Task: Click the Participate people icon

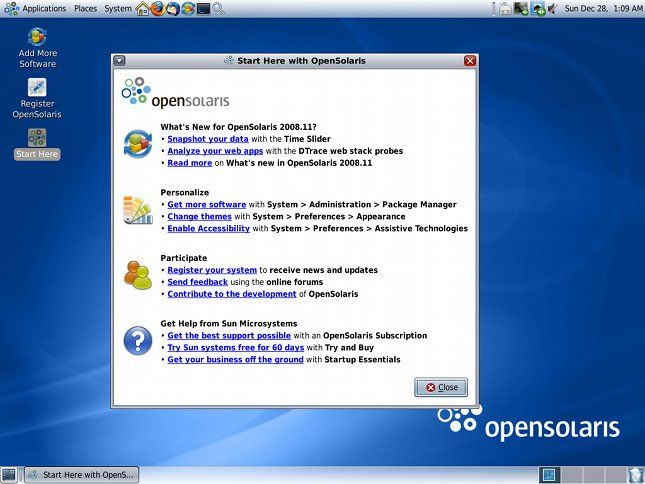Action: pos(138,275)
